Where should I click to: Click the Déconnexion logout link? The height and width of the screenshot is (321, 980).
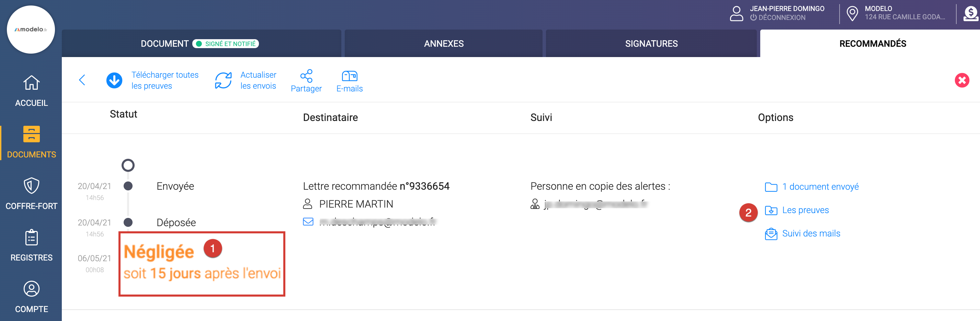(782, 18)
